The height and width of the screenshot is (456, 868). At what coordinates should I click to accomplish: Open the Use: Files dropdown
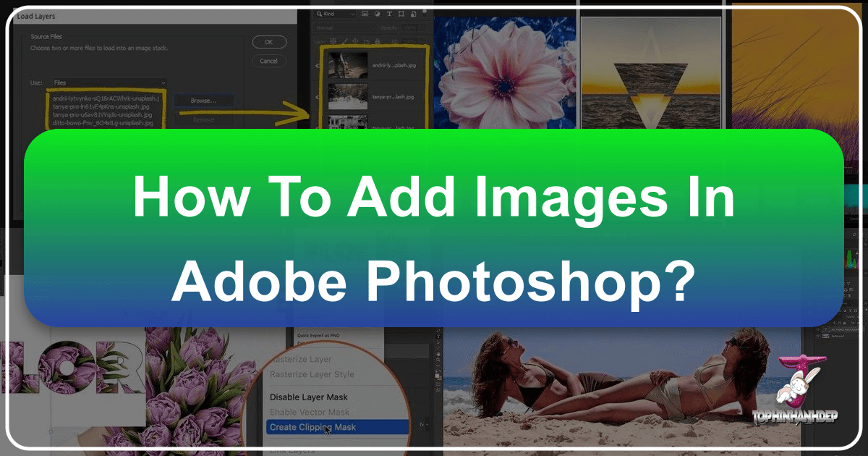[x=109, y=83]
